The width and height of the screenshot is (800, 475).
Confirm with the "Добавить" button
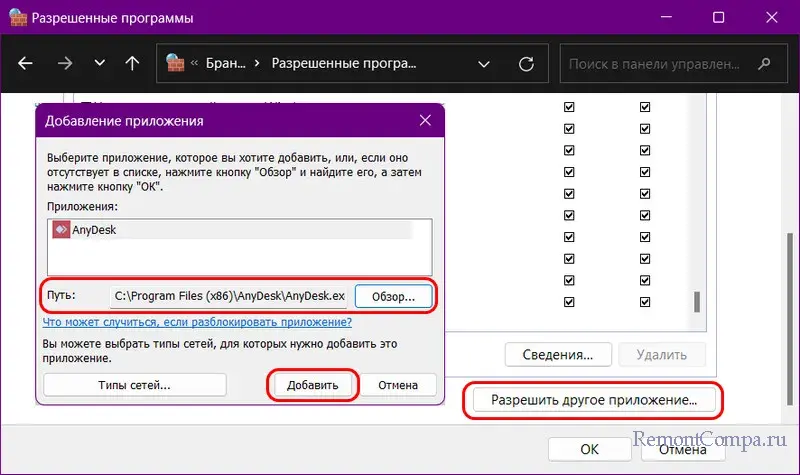coord(313,385)
